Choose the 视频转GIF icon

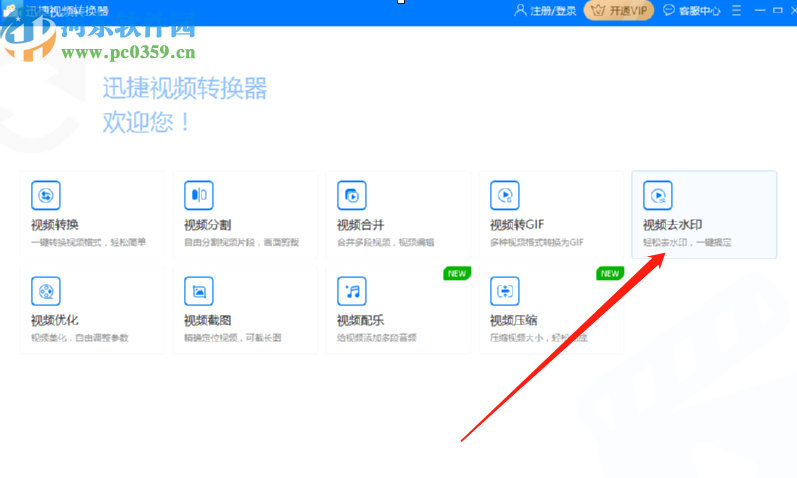505,195
